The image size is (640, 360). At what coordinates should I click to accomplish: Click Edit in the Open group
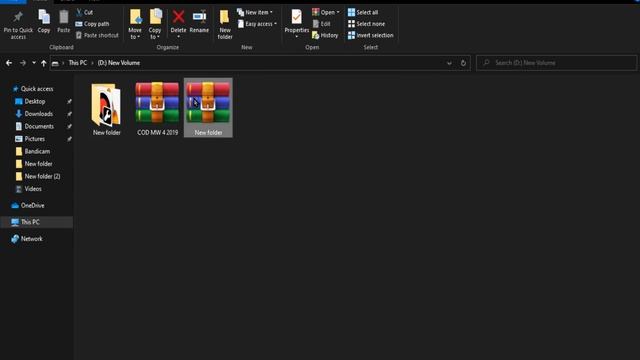[x=322, y=24]
